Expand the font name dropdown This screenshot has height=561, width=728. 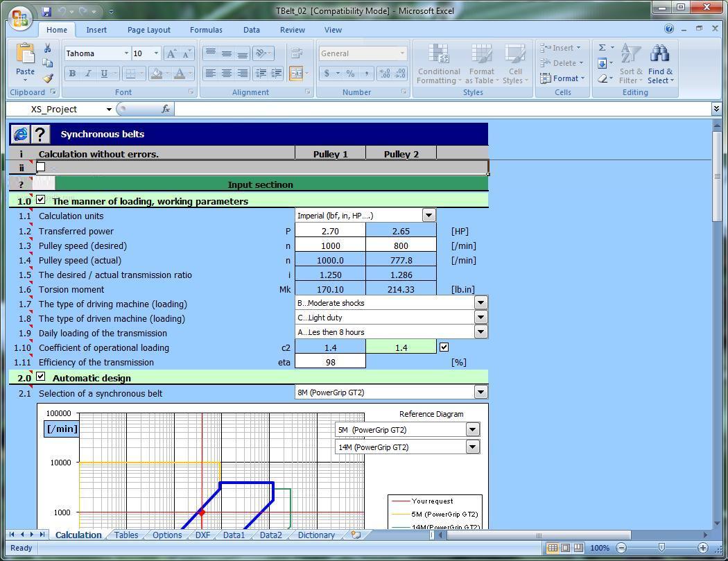pos(126,53)
